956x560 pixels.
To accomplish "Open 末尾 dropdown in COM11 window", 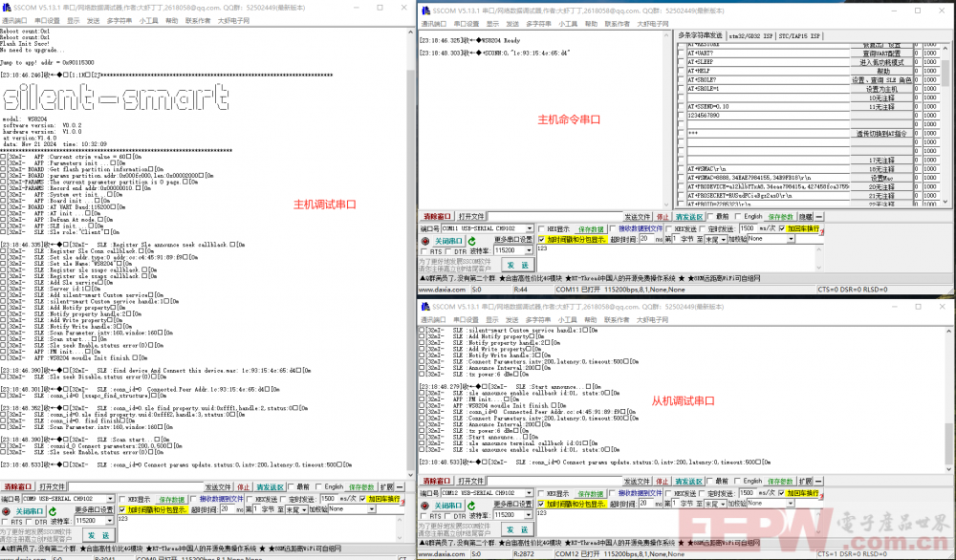I will [723, 240].
